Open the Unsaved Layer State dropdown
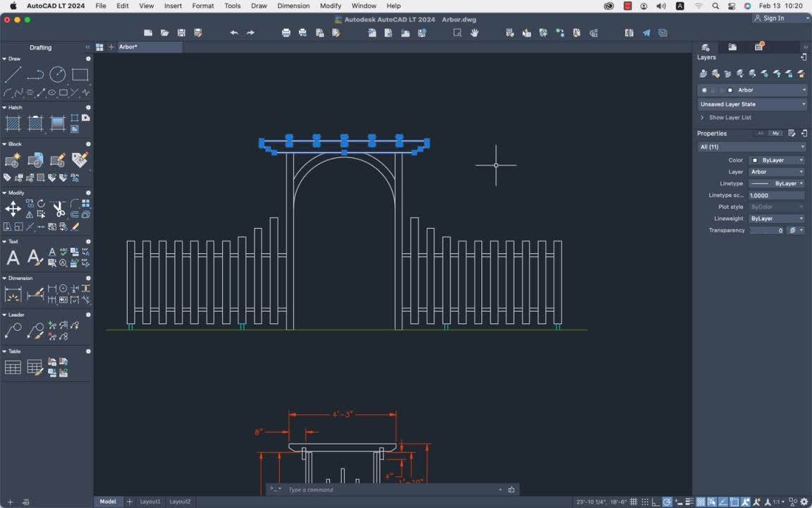This screenshot has height=508, width=812. tap(751, 104)
